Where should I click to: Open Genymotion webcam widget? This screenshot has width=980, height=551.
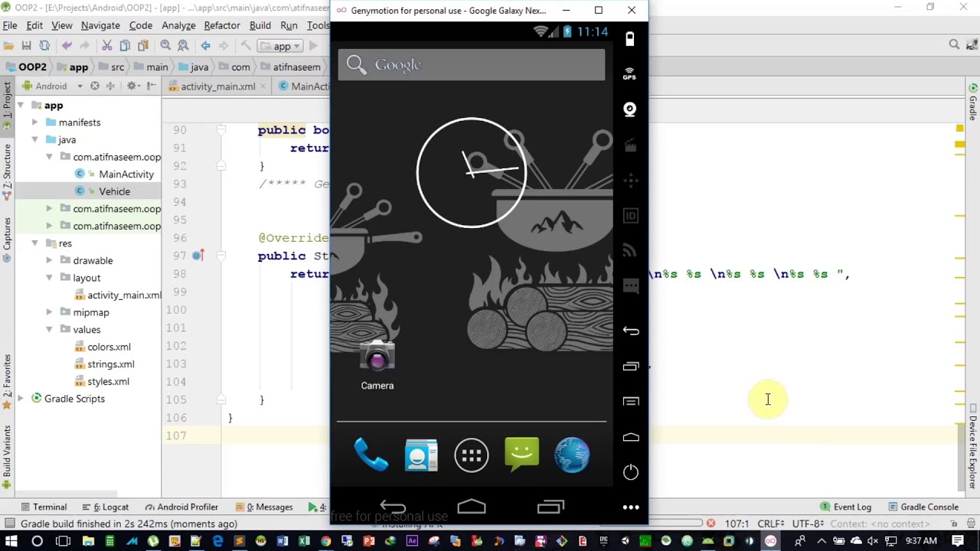click(630, 109)
